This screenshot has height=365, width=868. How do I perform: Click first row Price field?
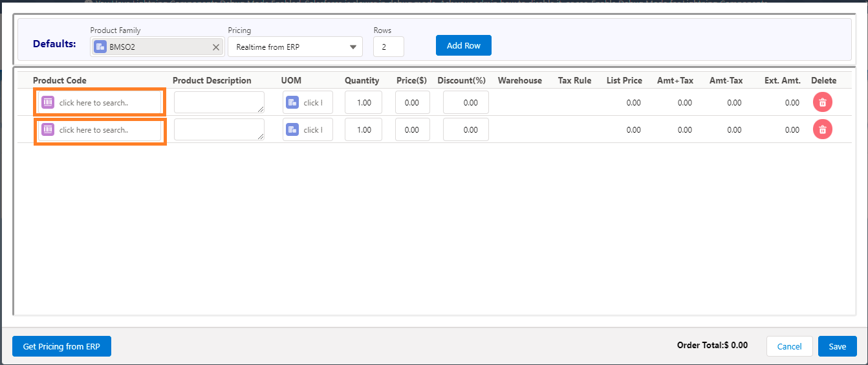click(413, 102)
